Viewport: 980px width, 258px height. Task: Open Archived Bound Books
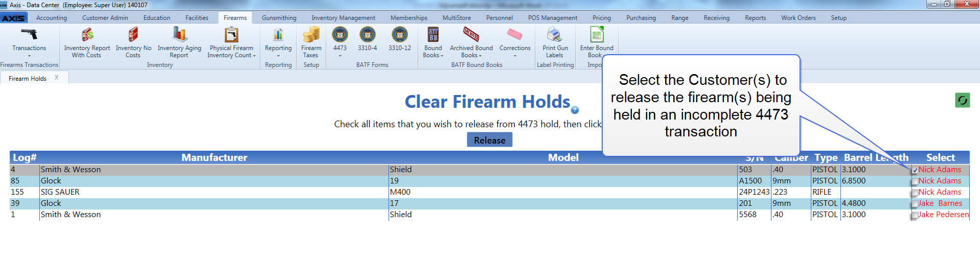click(471, 42)
